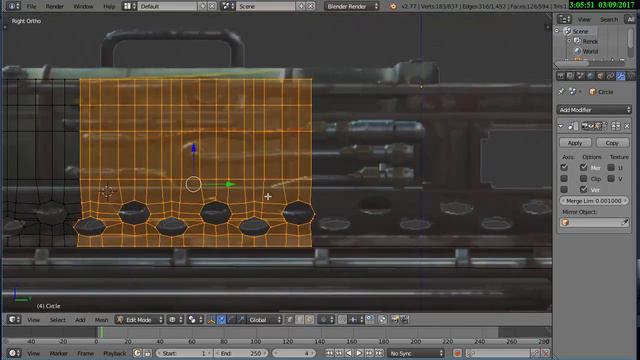Delete the current scene with X button
The image size is (640, 360).
click(311, 6)
